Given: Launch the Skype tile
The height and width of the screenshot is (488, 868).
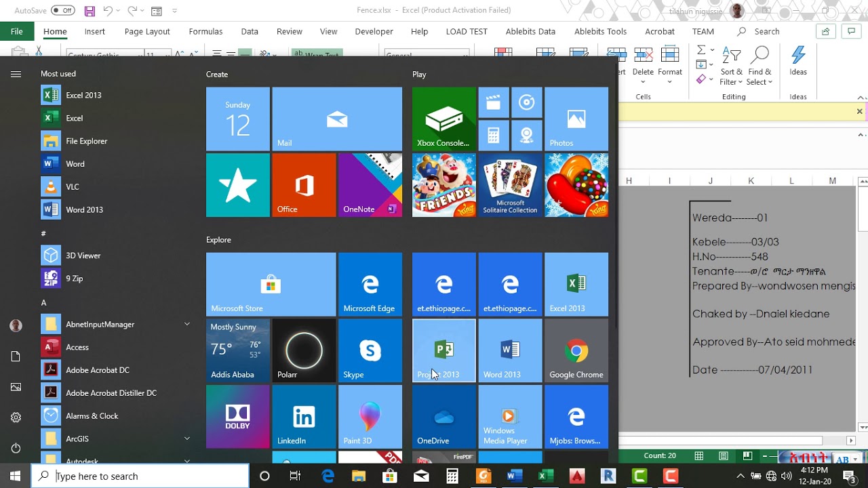Looking at the screenshot, I should [370, 350].
